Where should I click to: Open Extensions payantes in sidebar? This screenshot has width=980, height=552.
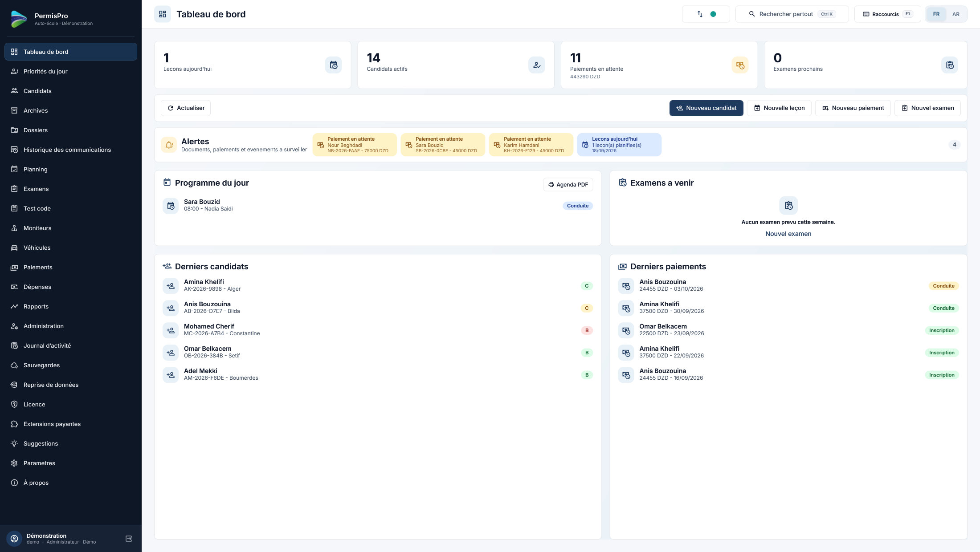click(x=71, y=424)
